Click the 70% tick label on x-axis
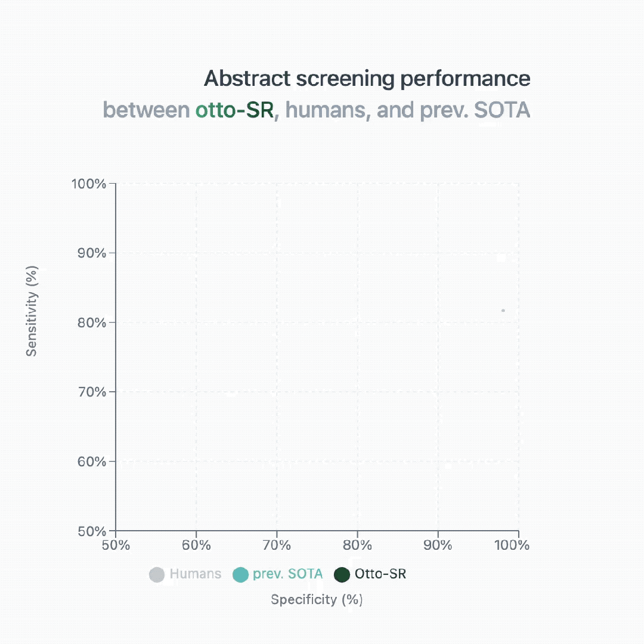 (277, 546)
